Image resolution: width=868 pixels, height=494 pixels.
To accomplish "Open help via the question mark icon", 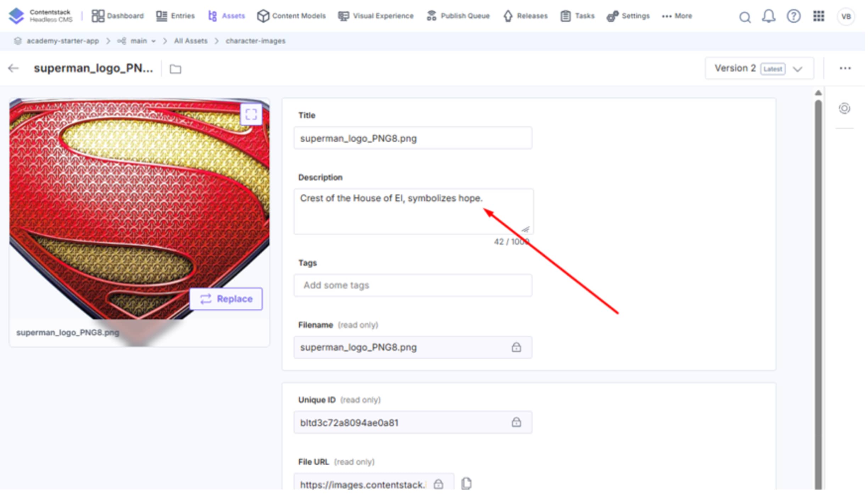I will [794, 16].
